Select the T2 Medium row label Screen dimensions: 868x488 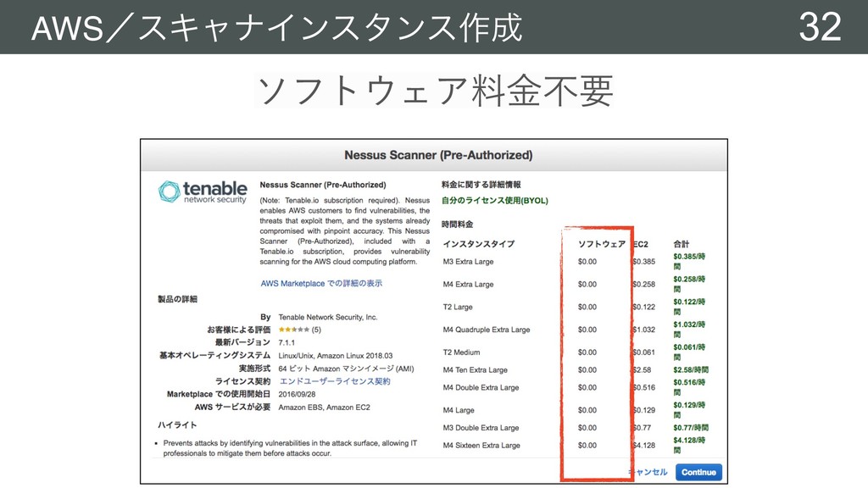(x=462, y=352)
